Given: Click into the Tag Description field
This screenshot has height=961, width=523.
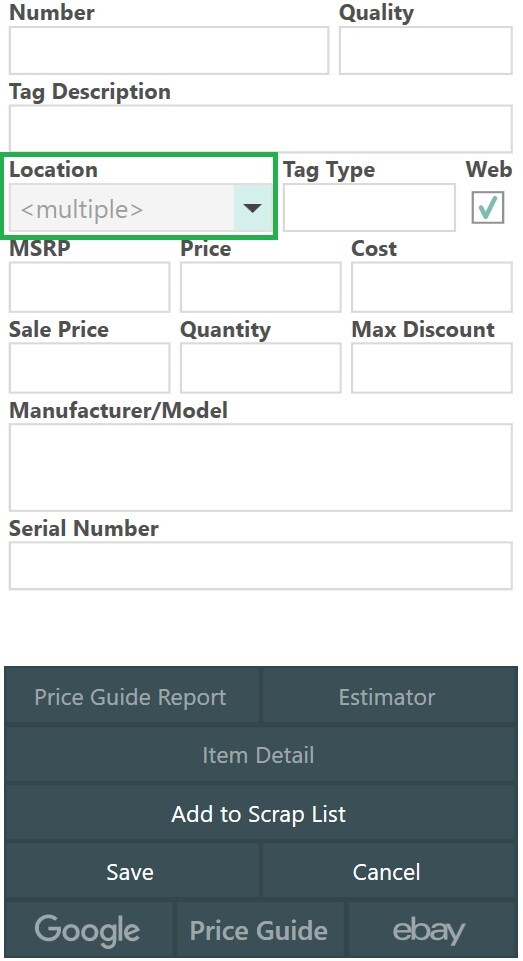Looking at the screenshot, I should (x=261, y=129).
